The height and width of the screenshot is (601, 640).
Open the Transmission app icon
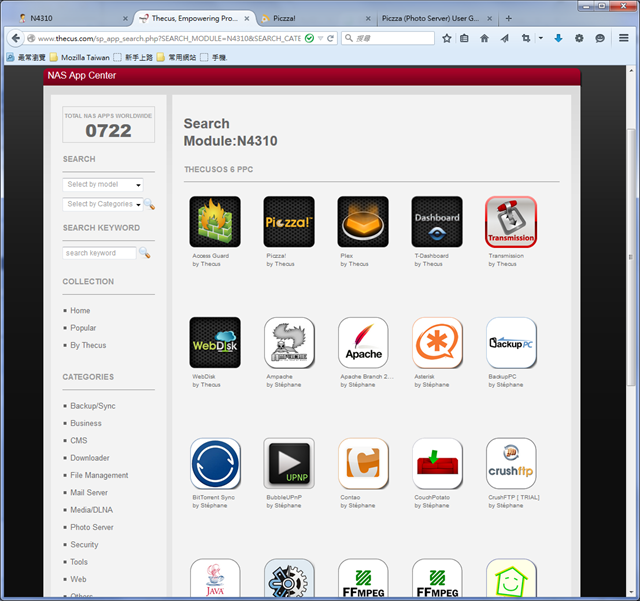511,222
